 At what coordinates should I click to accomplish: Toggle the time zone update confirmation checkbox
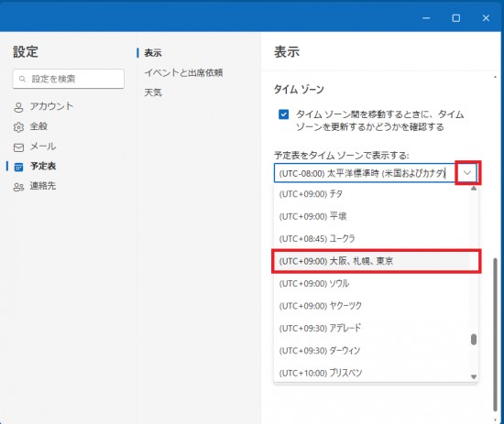tap(283, 114)
